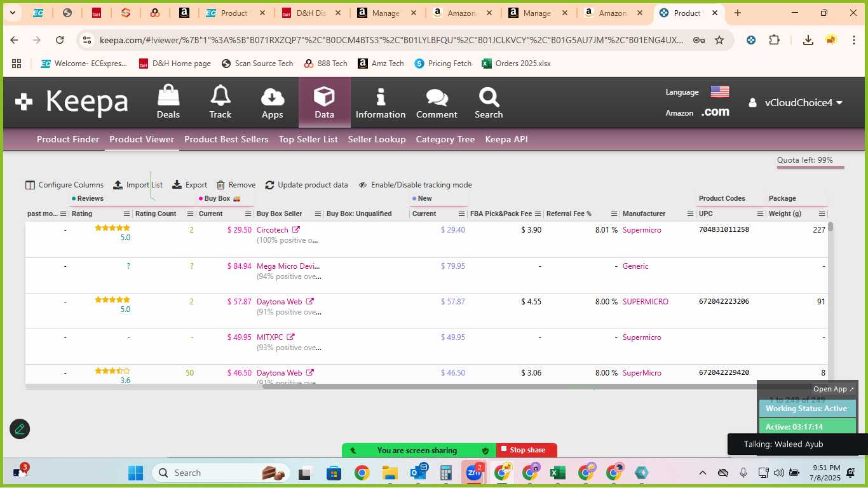Open the Manufacturer column menu icon
Viewport: 868px width, 488px height.
click(691, 214)
